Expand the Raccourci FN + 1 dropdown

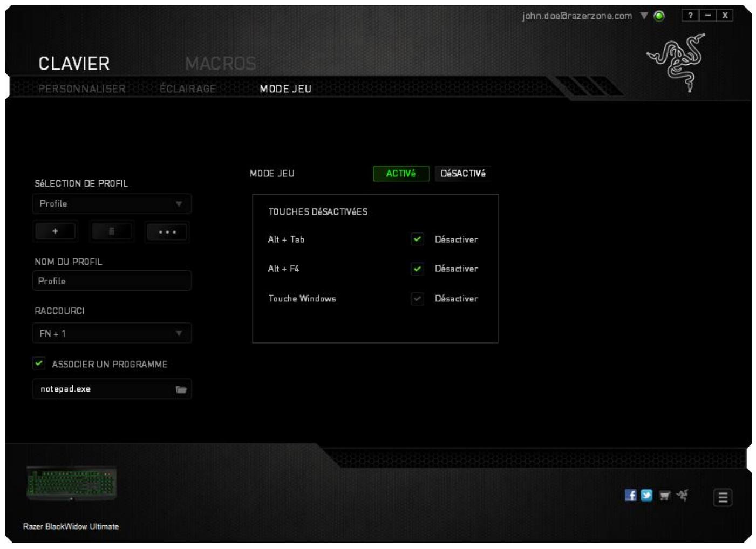click(x=112, y=333)
